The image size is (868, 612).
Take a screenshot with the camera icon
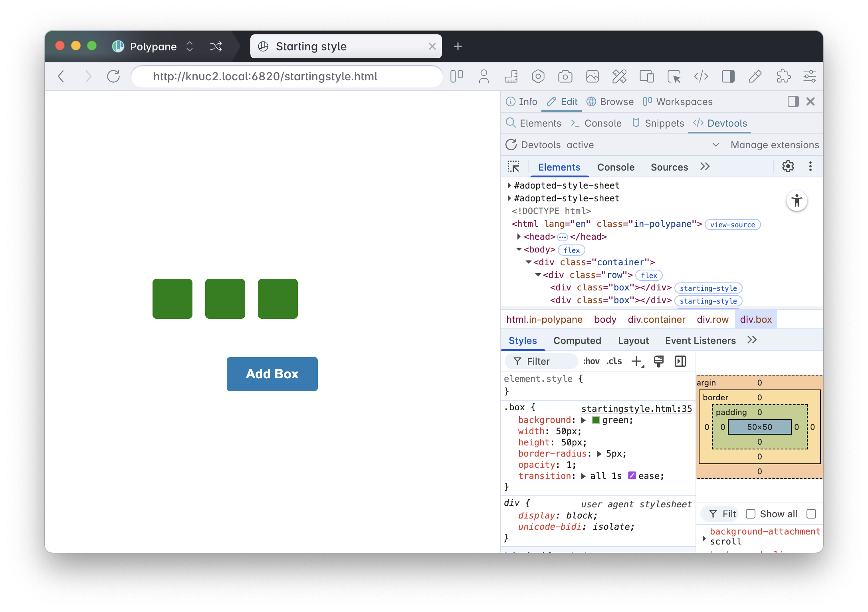[x=565, y=76]
